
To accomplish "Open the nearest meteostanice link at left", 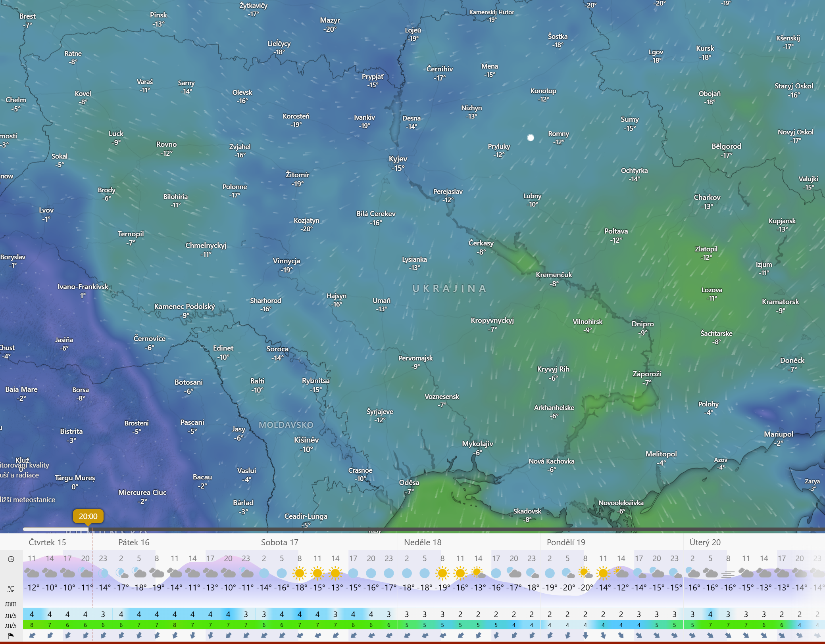I will (x=28, y=500).
